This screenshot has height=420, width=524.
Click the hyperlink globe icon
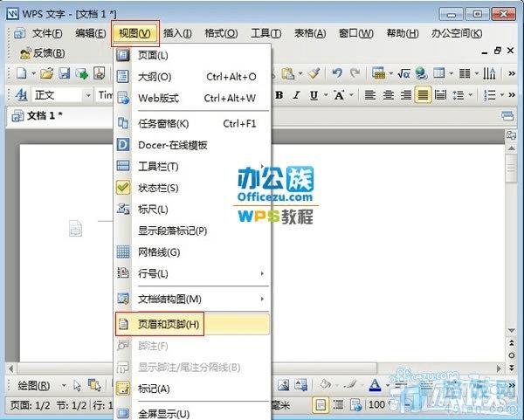pos(421,73)
